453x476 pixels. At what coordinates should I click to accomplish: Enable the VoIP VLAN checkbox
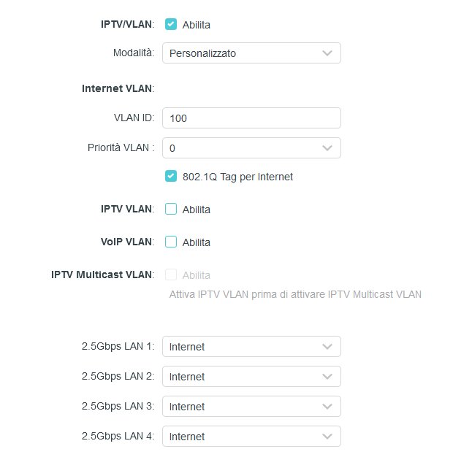click(x=171, y=242)
